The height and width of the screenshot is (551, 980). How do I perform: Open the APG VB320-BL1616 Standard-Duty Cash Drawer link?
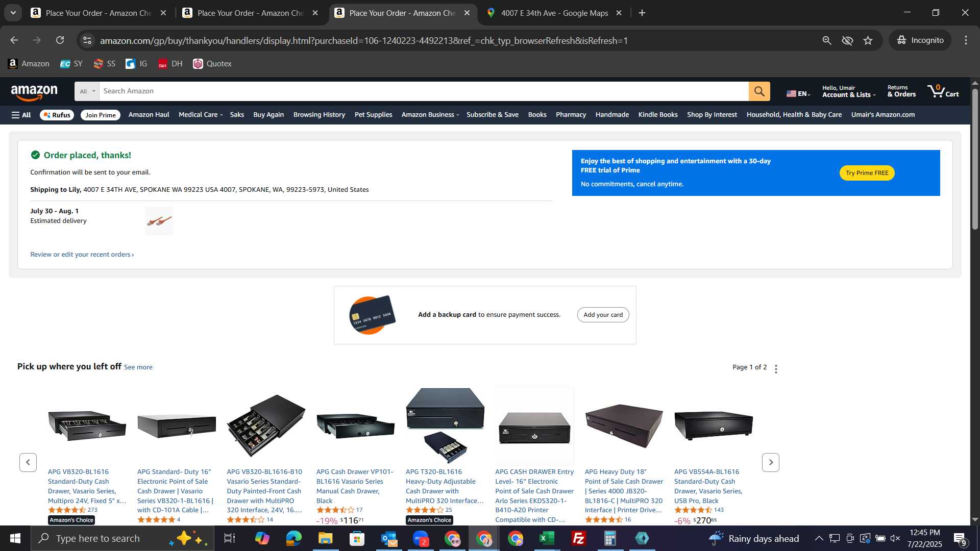pyautogui.click(x=87, y=486)
